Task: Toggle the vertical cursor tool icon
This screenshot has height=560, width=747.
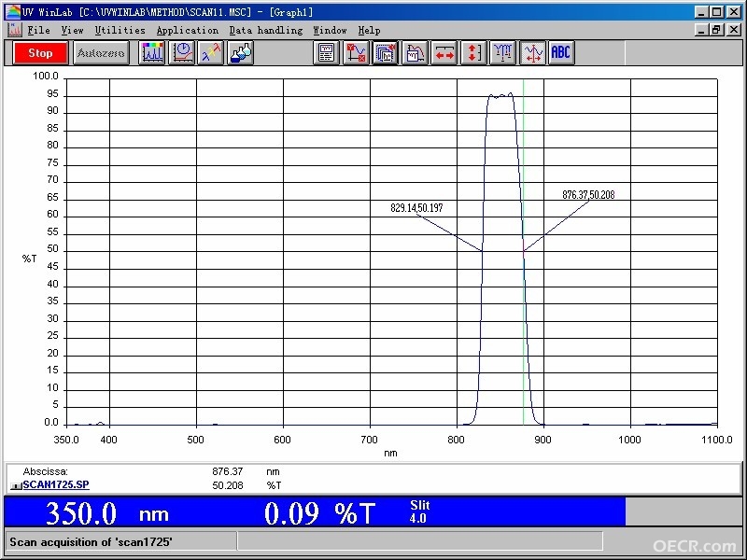Action: pyautogui.click(x=532, y=52)
